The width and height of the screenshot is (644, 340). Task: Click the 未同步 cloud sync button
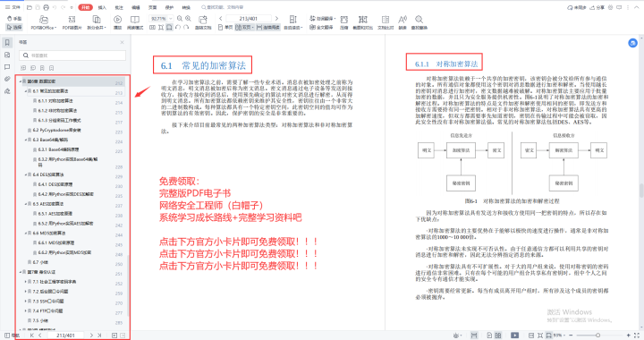[x=577, y=7]
